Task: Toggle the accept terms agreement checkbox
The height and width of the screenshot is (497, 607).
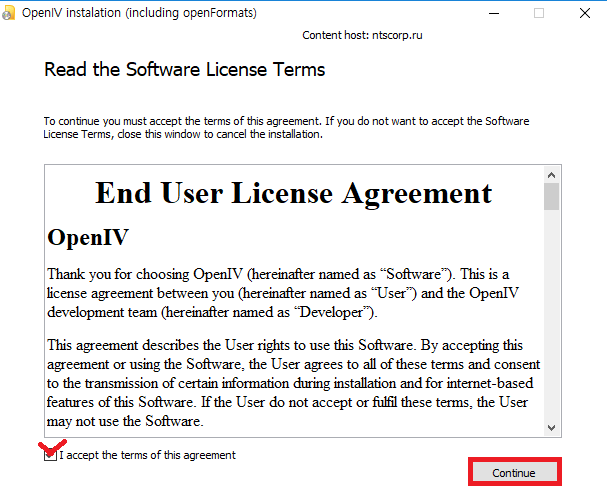Action: (x=50, y=455)
